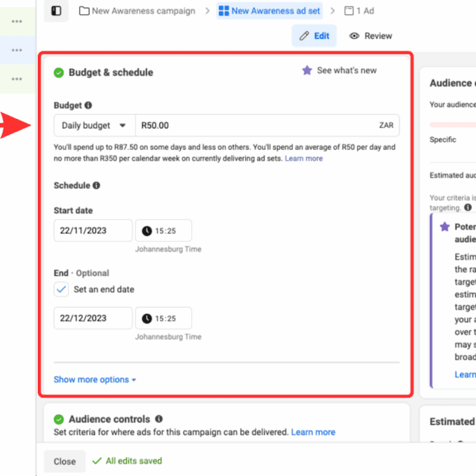Click the sidebar panel toggle icon
The image size is (476, 476).
pyautogui.click(x=56, y=11)
